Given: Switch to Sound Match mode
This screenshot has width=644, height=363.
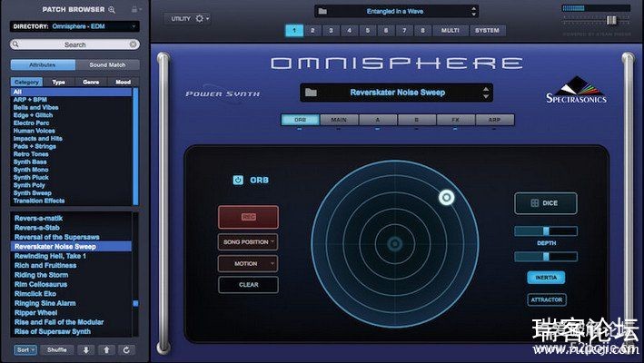Looking at the screenshot, I should tap(107, 64).
